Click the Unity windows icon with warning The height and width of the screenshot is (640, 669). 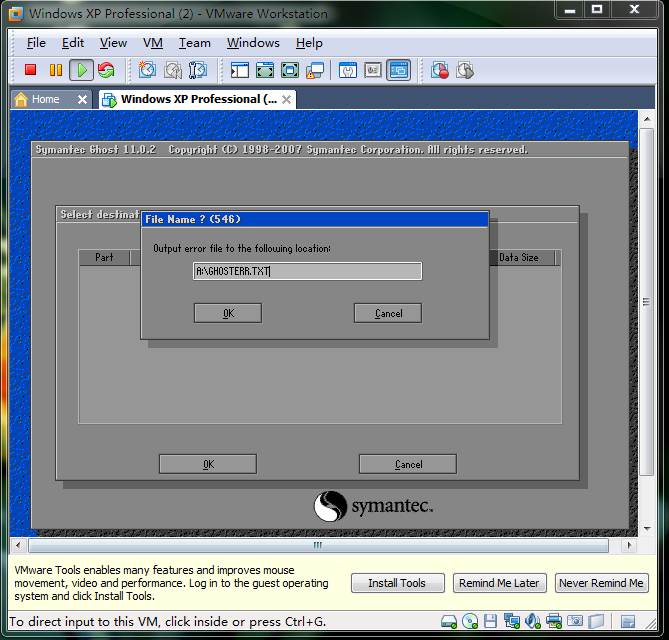point(315,70)
